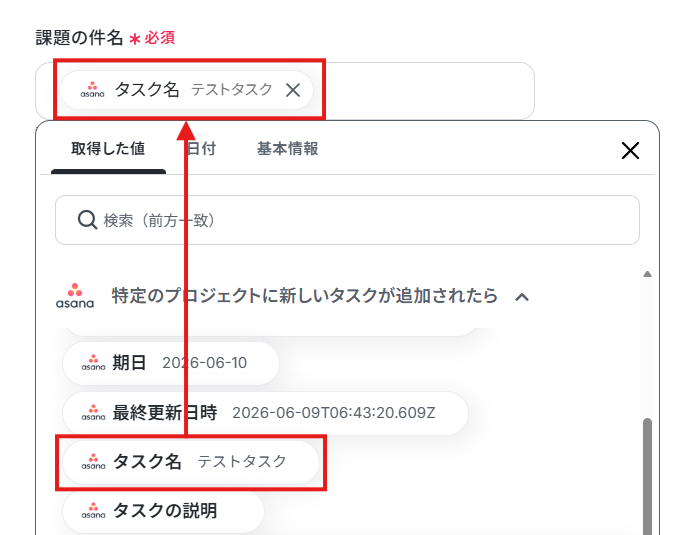Remove the タスク名 chip via X icon
The image size is (694, 535).
[293, 90]
